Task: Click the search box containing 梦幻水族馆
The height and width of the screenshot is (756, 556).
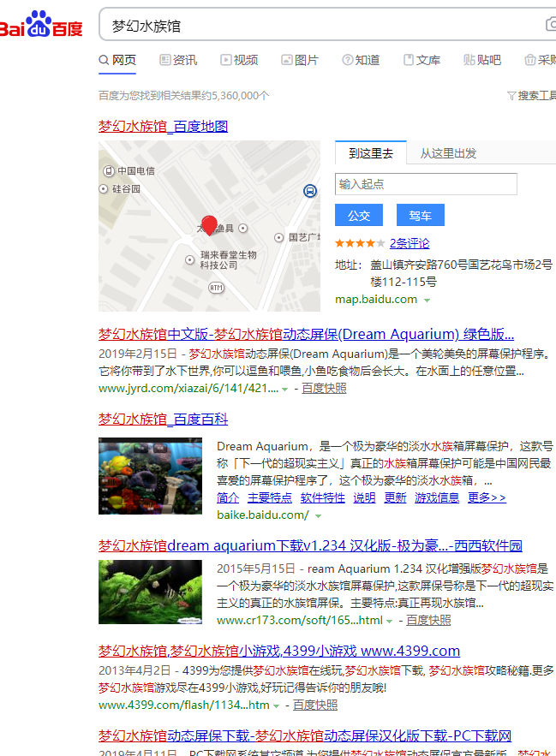Action: (x=327, y=25)
